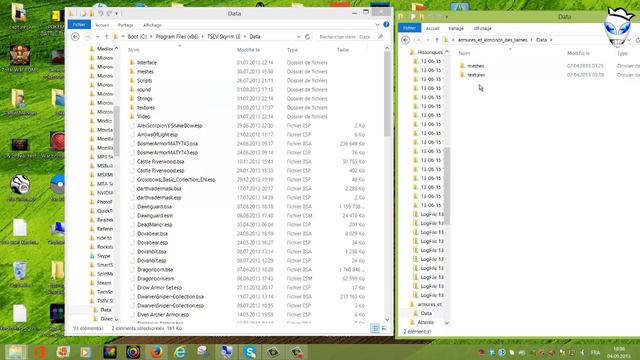Launch Firefox from the taskbar
The height and width of the screenshot is (360, 640).
pos(156,352)
